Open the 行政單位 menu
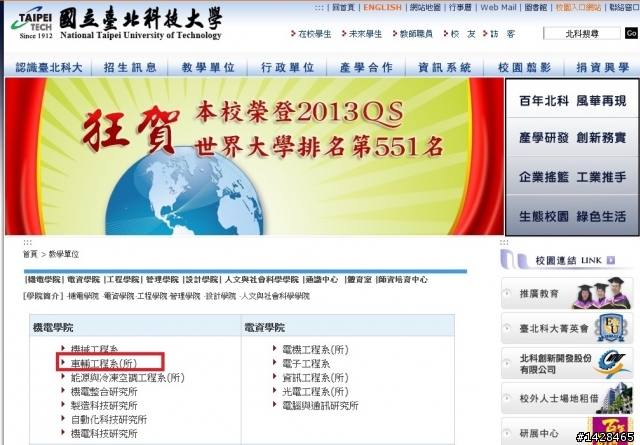 tap(287, 67)
